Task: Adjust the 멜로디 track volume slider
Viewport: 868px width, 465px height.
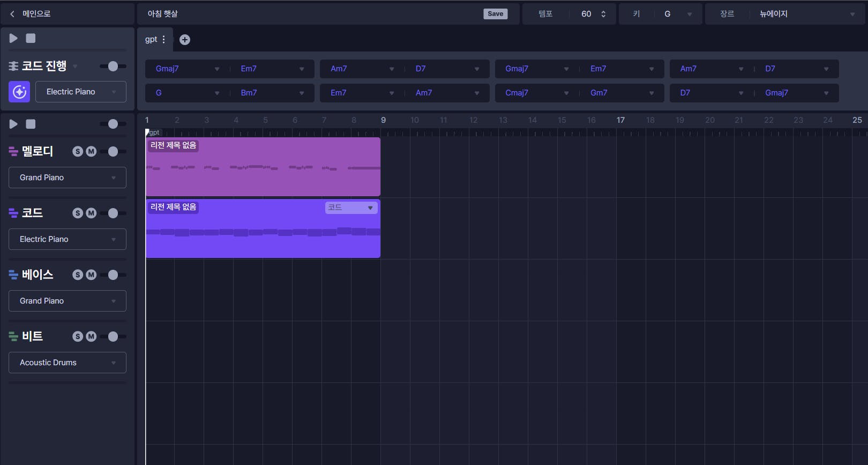Action: point(113,151)
